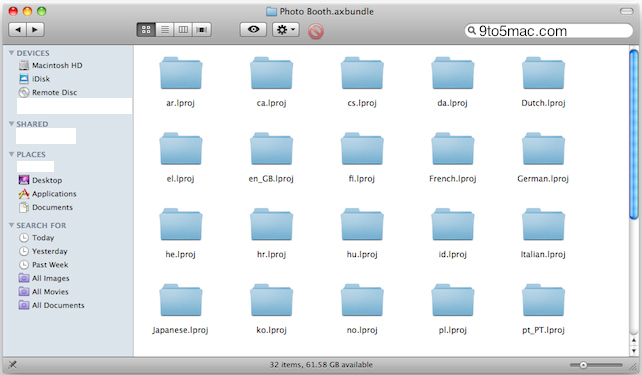
Task: Click the scrollbar down arrow
Action: point(633,351)
